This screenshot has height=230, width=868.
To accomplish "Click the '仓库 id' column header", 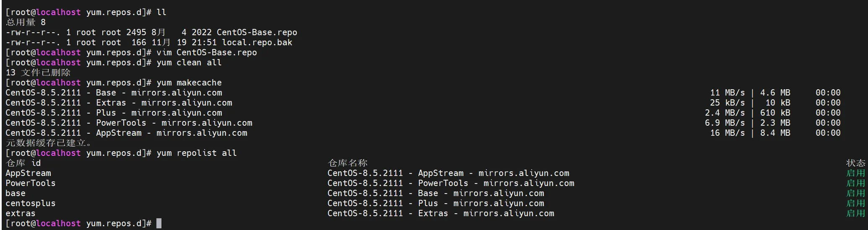I will click(x=23, y=163).
